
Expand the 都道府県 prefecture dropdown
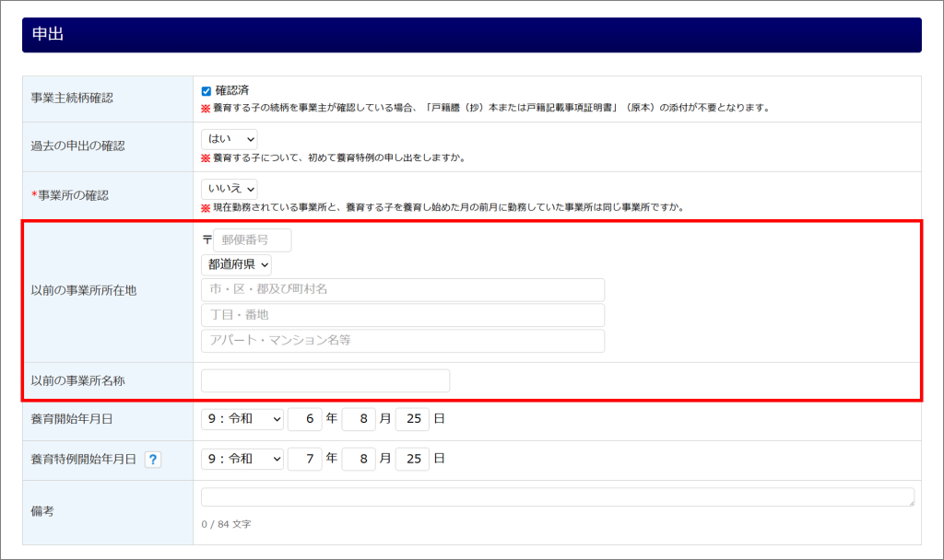[236, 264]
